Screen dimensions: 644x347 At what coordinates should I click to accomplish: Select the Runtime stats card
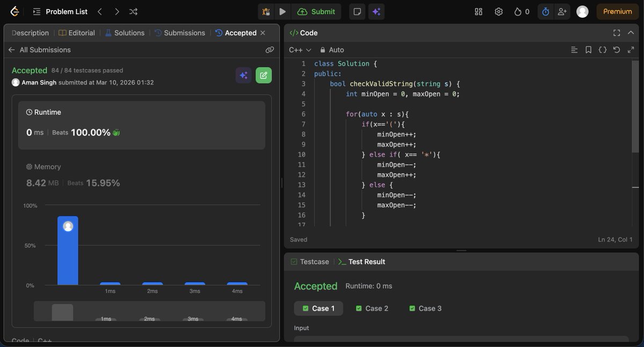(142, 125)
